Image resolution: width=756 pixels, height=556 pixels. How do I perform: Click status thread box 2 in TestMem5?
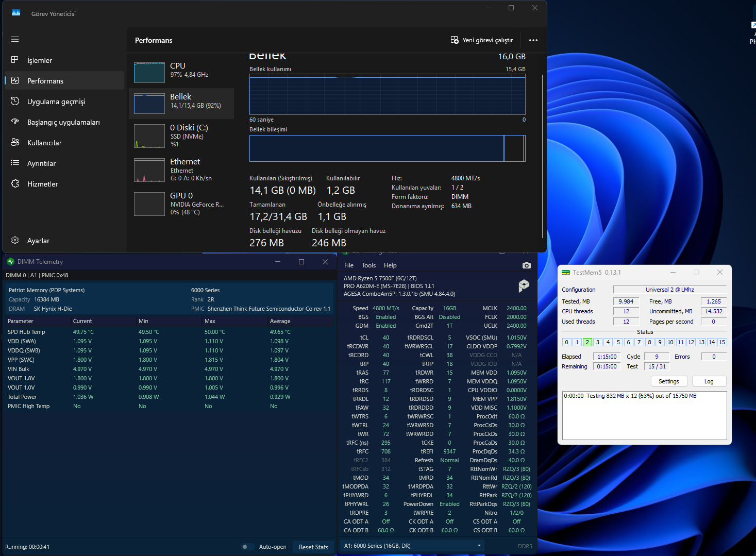pos(587,342)
